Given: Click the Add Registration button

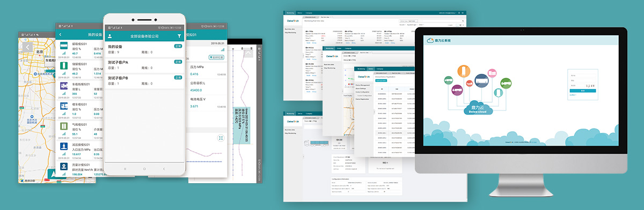Looking at the screenshot, I should [x=380, y=80].
